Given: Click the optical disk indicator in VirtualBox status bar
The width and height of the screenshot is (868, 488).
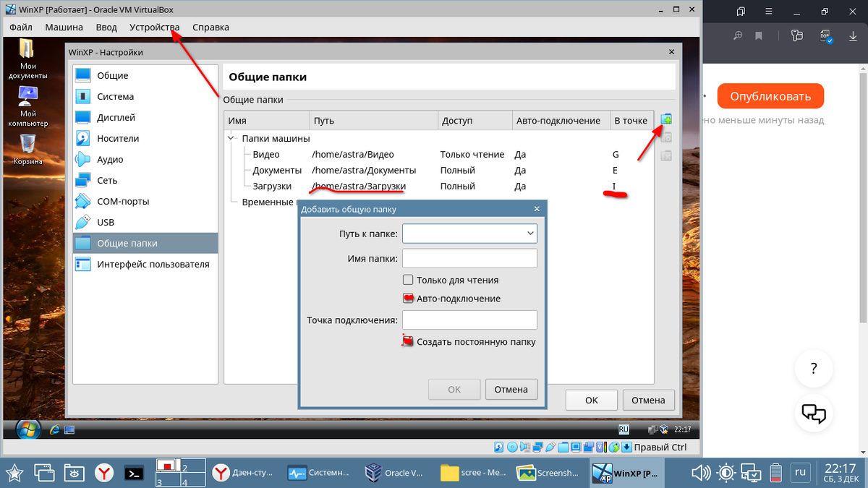Looking at the screenshot, I should 512,447.
